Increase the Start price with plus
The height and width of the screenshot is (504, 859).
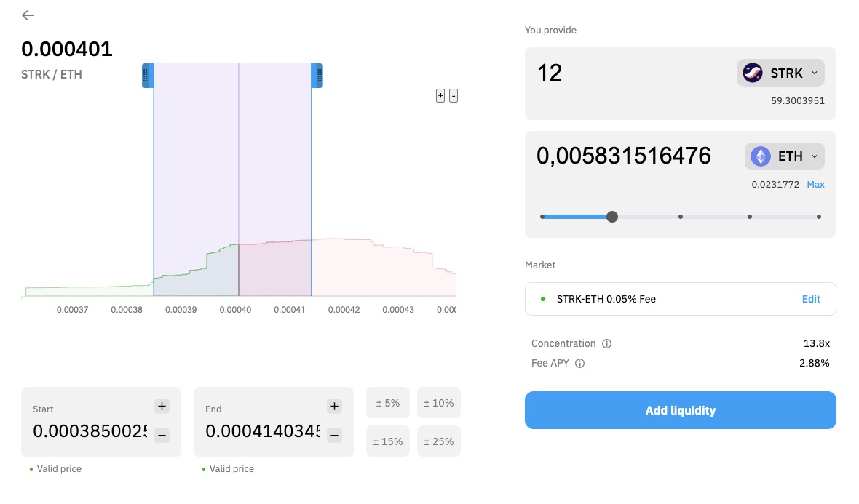[x=162, y=407]
